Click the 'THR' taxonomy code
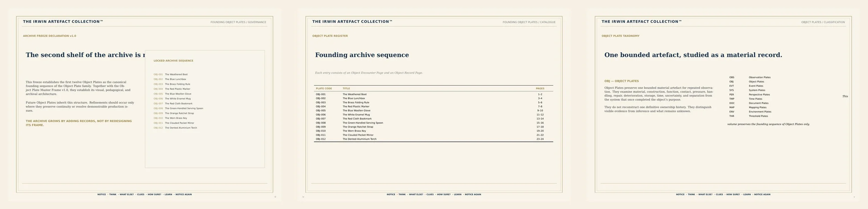Viewport: 868px width, 209px height. (x=732, y=116)
